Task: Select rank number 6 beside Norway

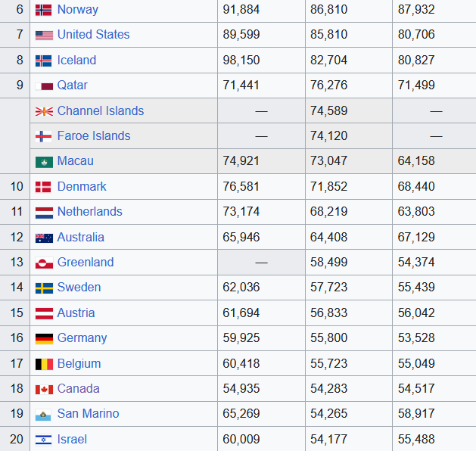Action: [20, 9]
